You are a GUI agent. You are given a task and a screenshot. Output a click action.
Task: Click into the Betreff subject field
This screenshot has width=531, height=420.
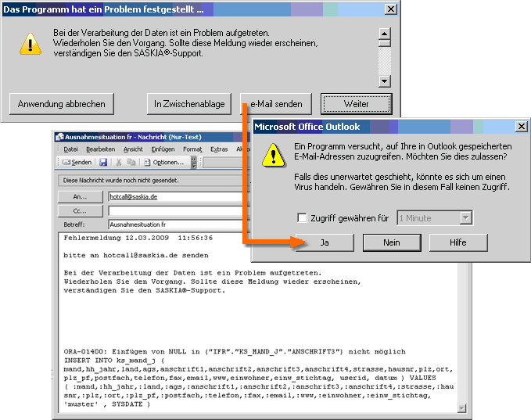(172, 224)
